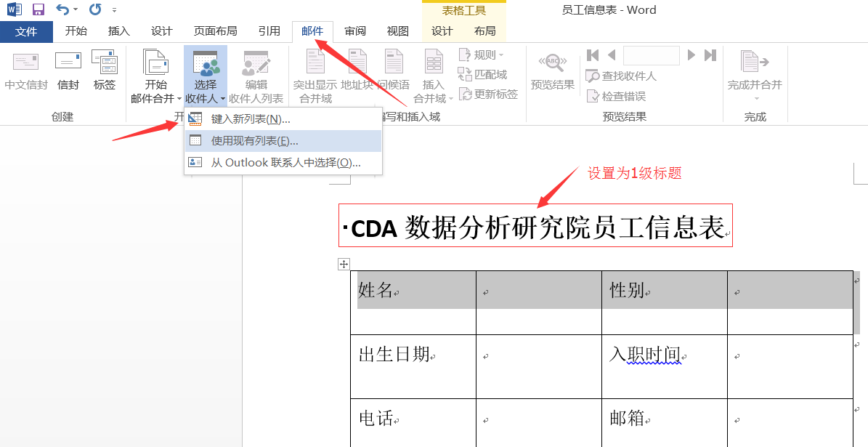Open the 文件 tab

26,31
